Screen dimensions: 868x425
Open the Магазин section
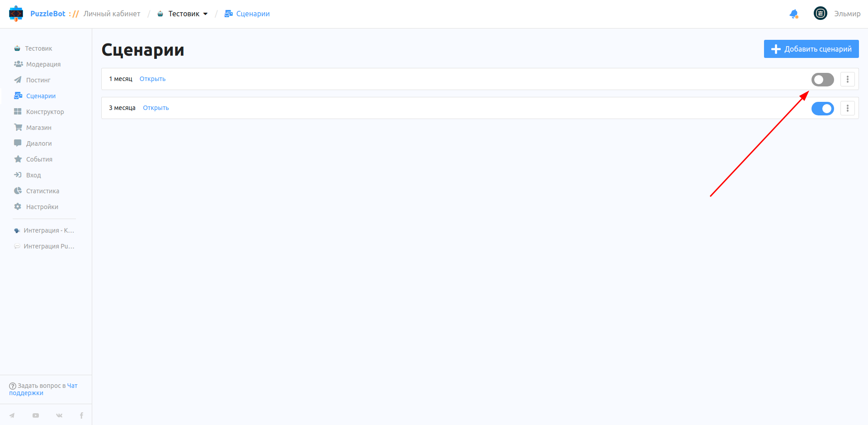pos(39,128)
